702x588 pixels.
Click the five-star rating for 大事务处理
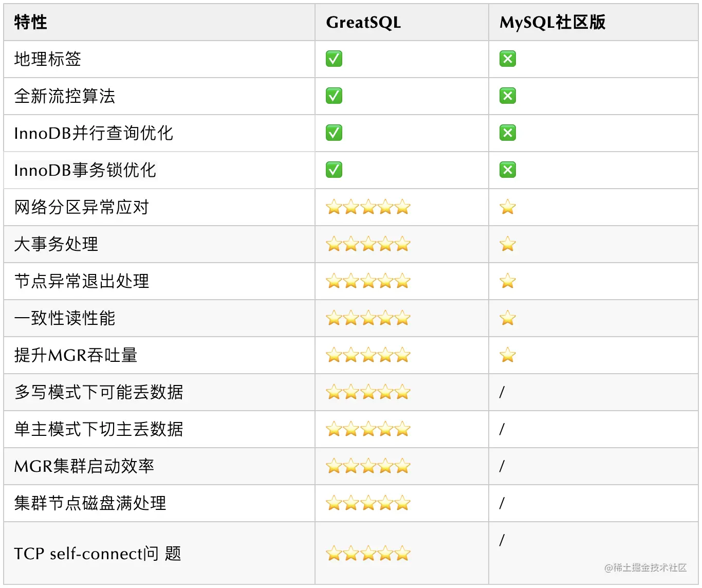(x=368, y=244)
